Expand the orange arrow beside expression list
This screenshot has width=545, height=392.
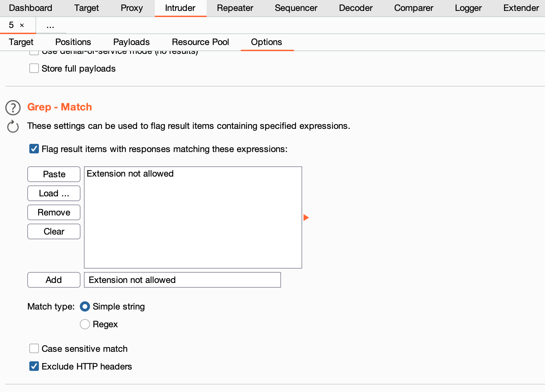tap(306, 217)
